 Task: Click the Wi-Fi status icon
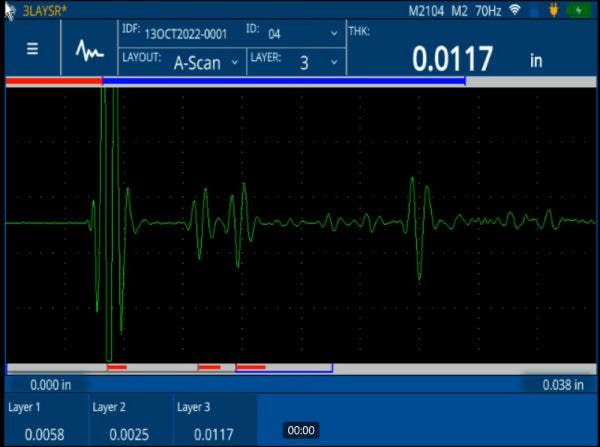(x=515, y=9)
